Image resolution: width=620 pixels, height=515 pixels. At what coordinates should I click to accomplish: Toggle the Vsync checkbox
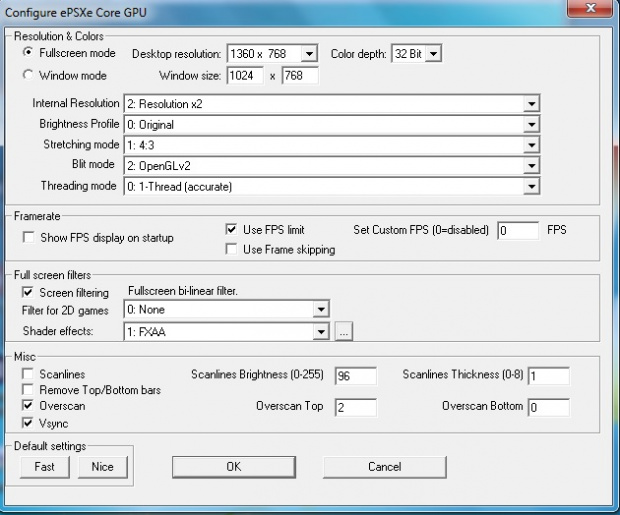(x=28, y=423)
